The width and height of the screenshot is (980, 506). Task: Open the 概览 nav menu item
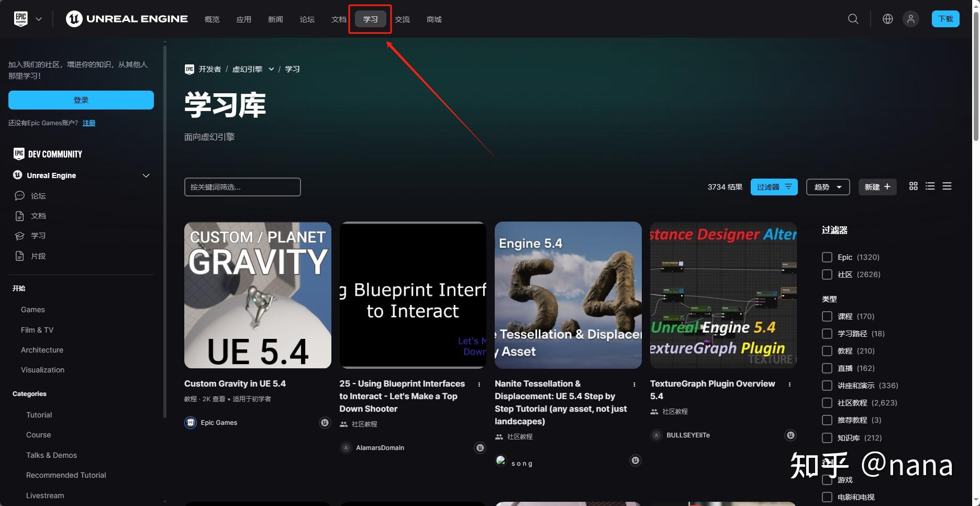[x=212, y=19]
